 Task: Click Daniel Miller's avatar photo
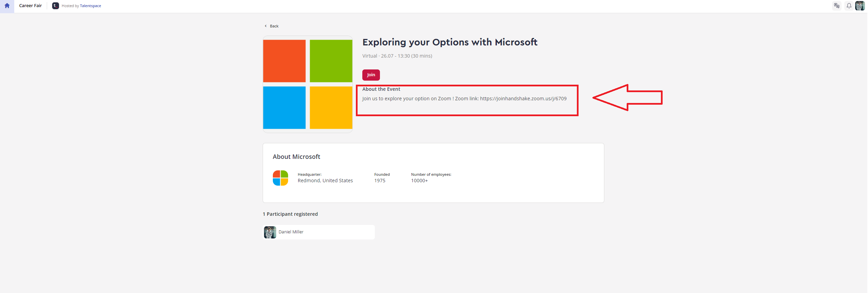point(270,232)
